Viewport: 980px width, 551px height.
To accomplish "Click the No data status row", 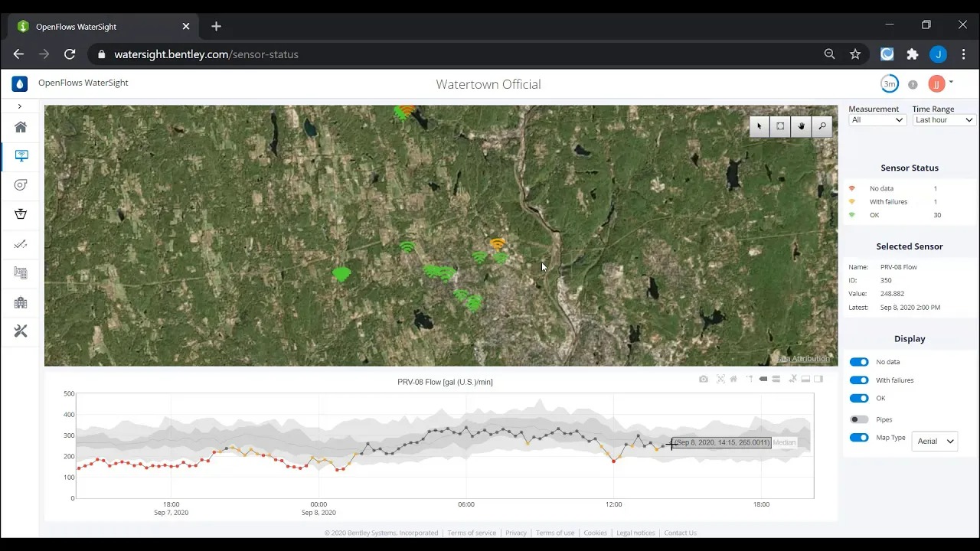I will pos(910,188).
